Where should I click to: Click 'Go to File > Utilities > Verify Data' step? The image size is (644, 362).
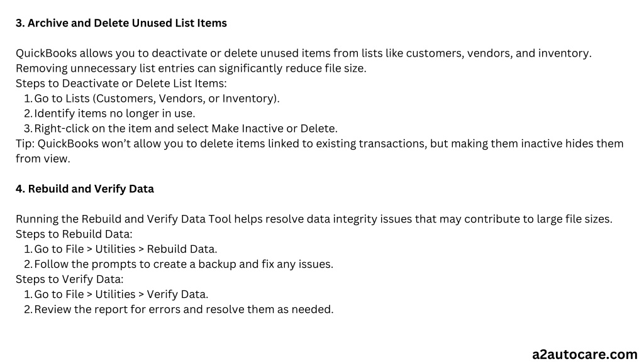pyautogui.click(x=121, y=294)
